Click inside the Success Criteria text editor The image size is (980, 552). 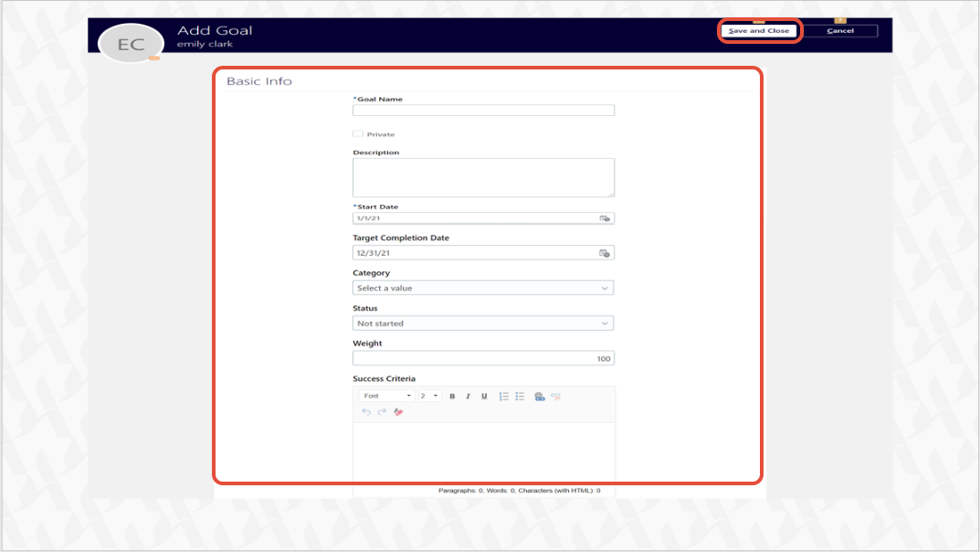[x=484, y=453]
